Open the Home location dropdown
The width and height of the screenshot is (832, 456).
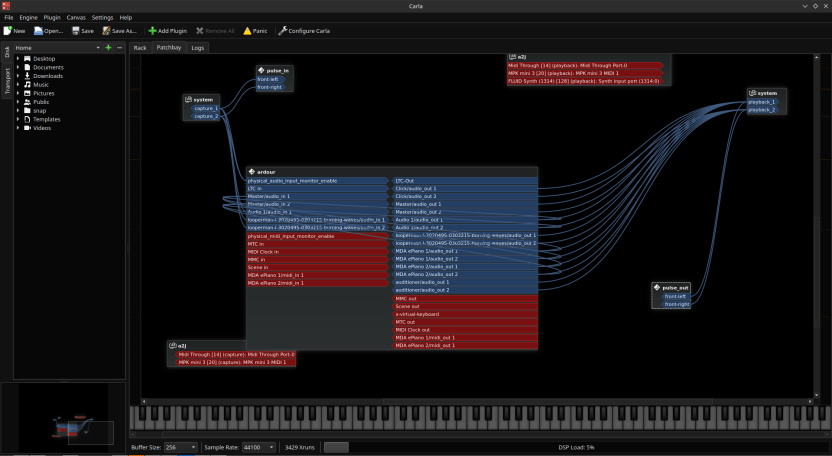58,48
